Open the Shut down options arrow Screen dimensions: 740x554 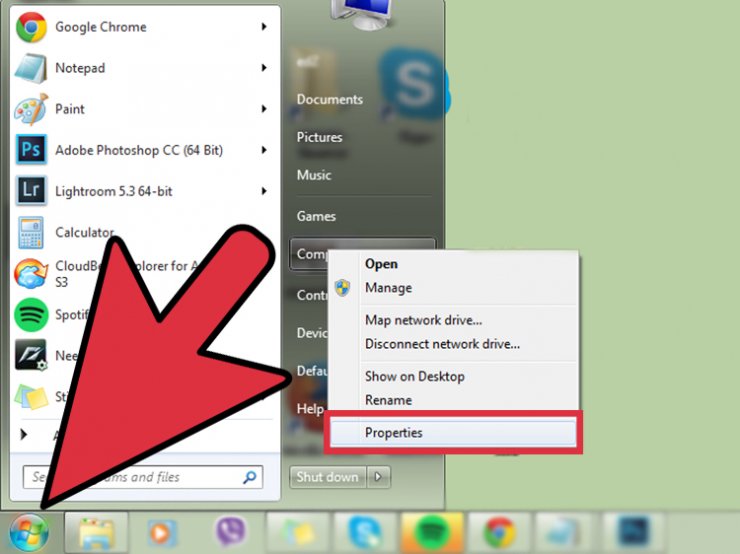tap(379, 477)
